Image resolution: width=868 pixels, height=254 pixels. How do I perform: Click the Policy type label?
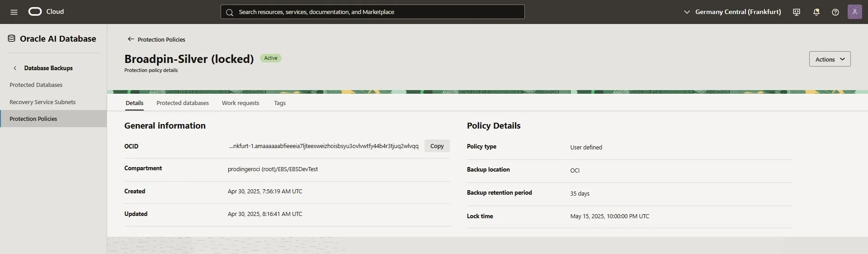(x=481, y=146)
